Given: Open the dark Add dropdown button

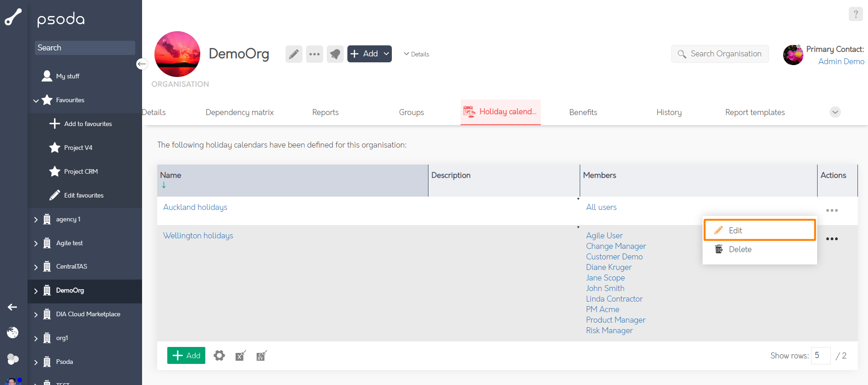Looking at the screenshot, I should click(369, 54).
